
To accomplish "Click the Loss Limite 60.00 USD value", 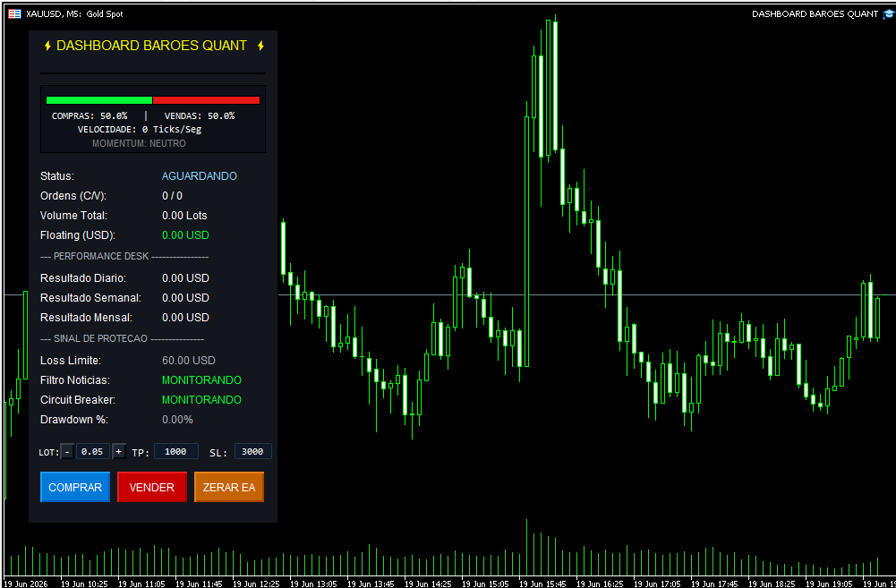I will [x=189, y=361].
